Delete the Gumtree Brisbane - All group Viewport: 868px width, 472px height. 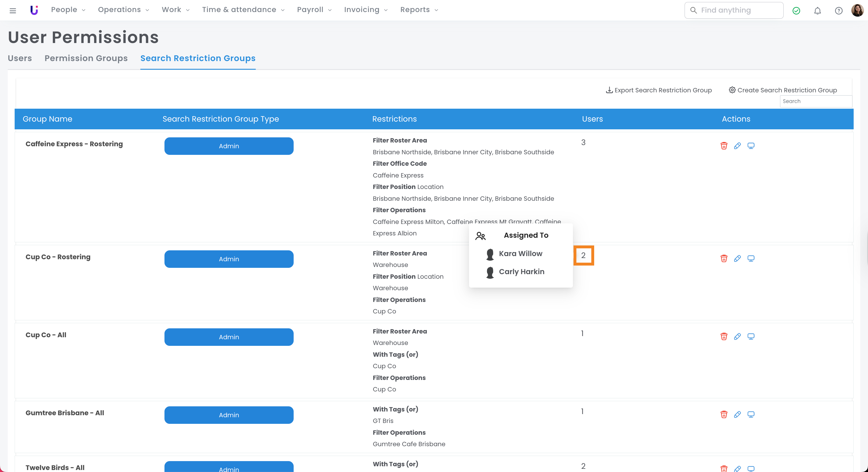pos(723,414)
